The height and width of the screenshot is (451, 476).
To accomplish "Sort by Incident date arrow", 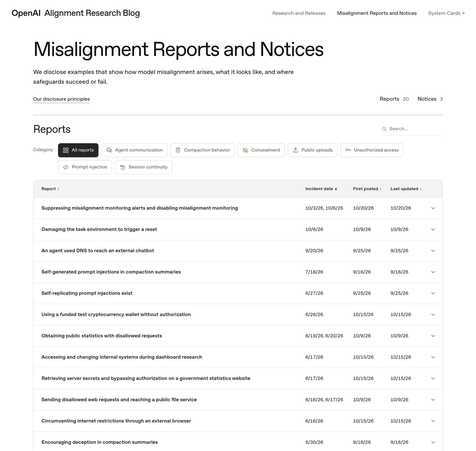I will click(x=336, y=189).
